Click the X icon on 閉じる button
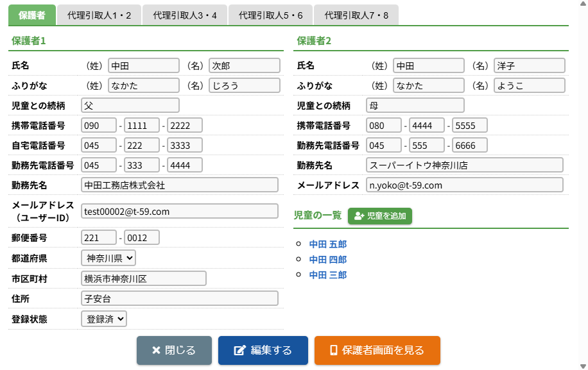This screenshot has width=588, height=370. click(156, 350)
